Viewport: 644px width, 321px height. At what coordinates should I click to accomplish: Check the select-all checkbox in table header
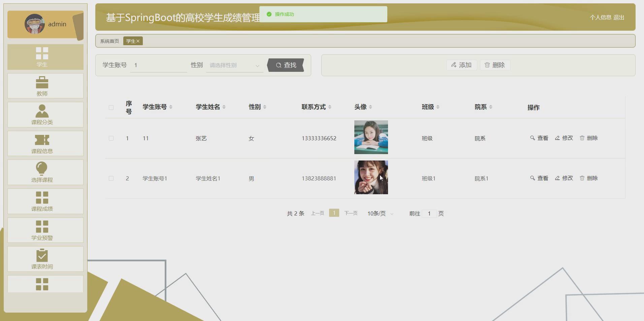[x=111, y=107]
